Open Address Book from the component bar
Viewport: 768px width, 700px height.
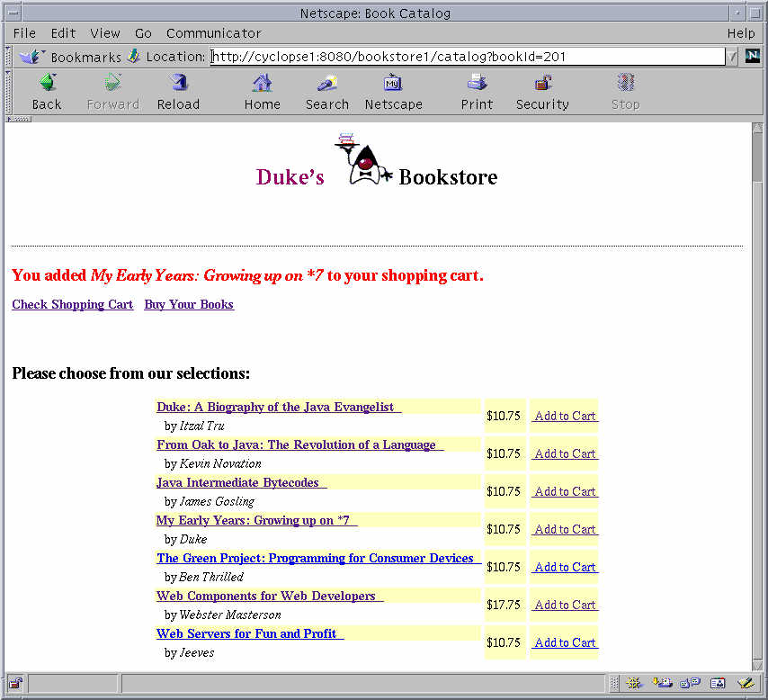(718, 683)
